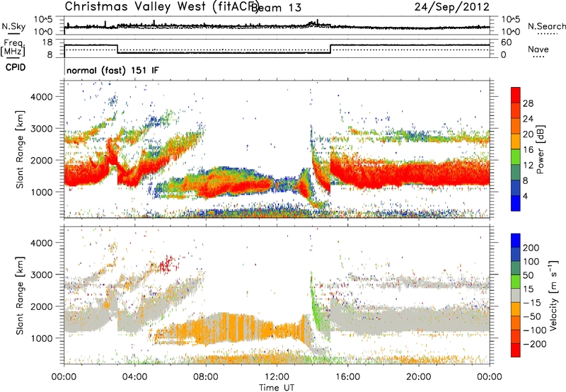This screenshot has height=392, width=566.
Task: Click the '16' tick on the Power scale
Action: click(528, 150)
